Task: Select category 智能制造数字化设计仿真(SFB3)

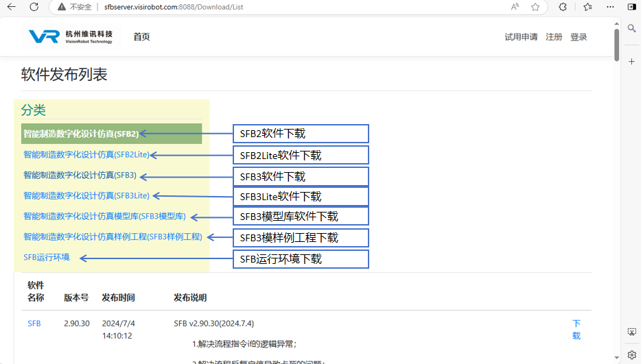Action: (80, 175)
